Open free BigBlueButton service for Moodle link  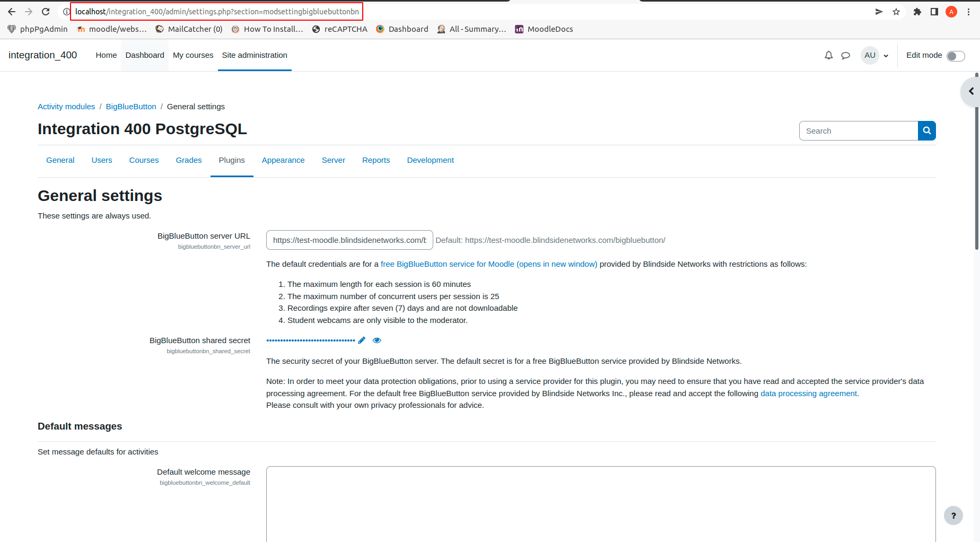point(489,264)
